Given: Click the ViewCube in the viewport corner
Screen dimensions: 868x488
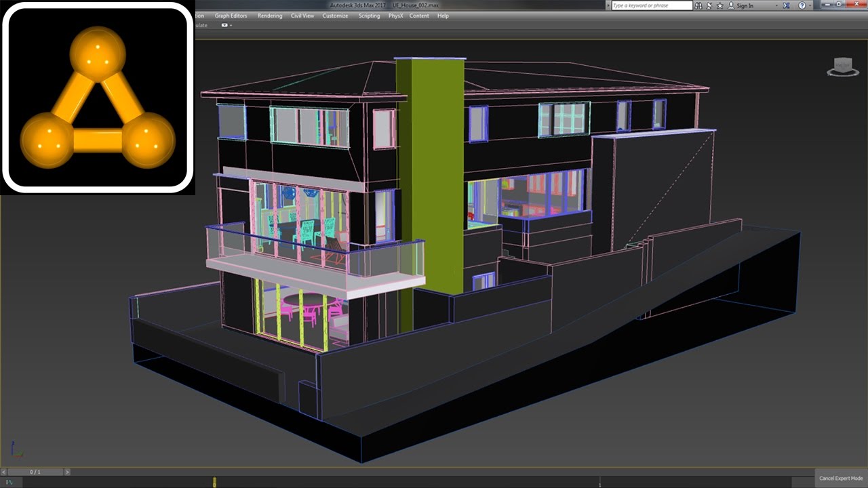Looking at the screenshot, I should [x=843, y=66].
